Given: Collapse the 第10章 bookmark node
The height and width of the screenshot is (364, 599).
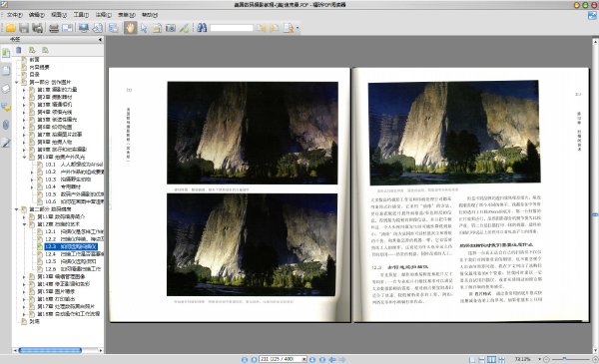Looking at the screenshot, I should [24, 157].
